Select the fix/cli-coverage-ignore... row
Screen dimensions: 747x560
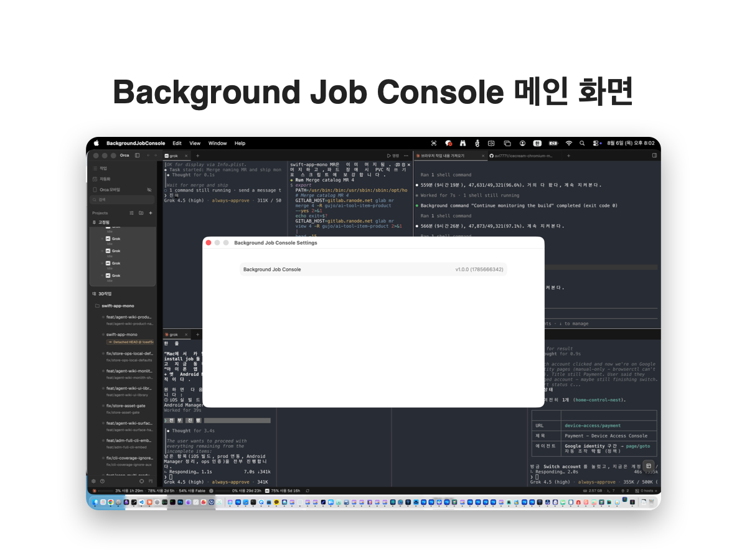(x=128, y=460)
